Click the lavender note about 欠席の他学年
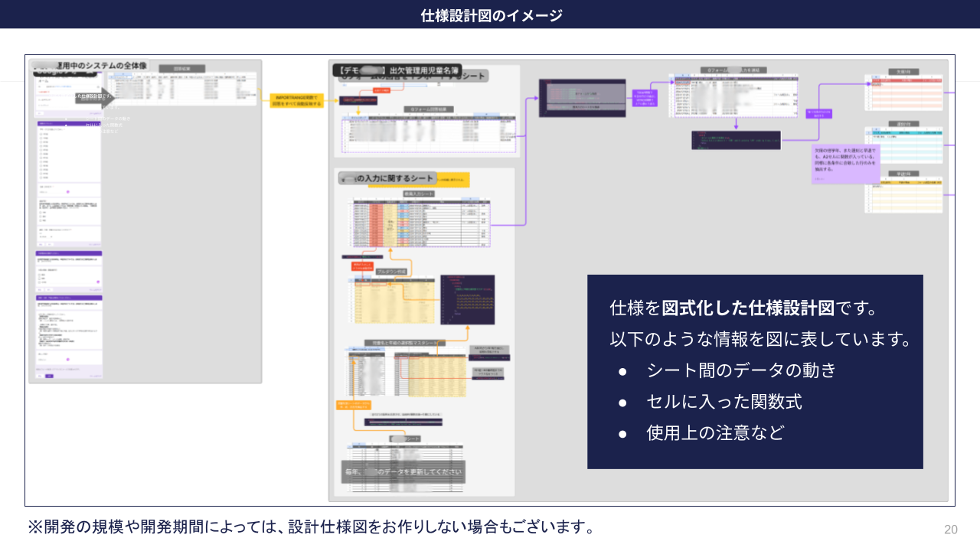The image size is (980, 551). pos(845,164)
